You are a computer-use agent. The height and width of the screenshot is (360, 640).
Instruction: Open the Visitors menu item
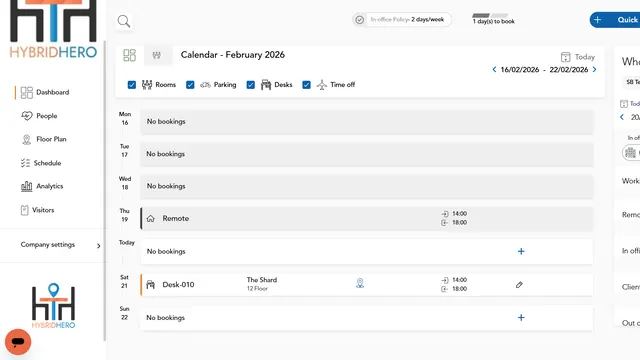tap(43, 210)
